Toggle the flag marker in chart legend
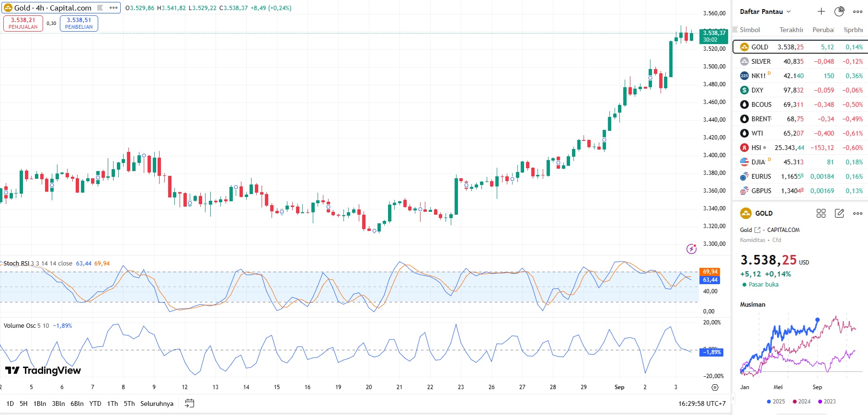The image size is (868, 415). coord(100,8)
